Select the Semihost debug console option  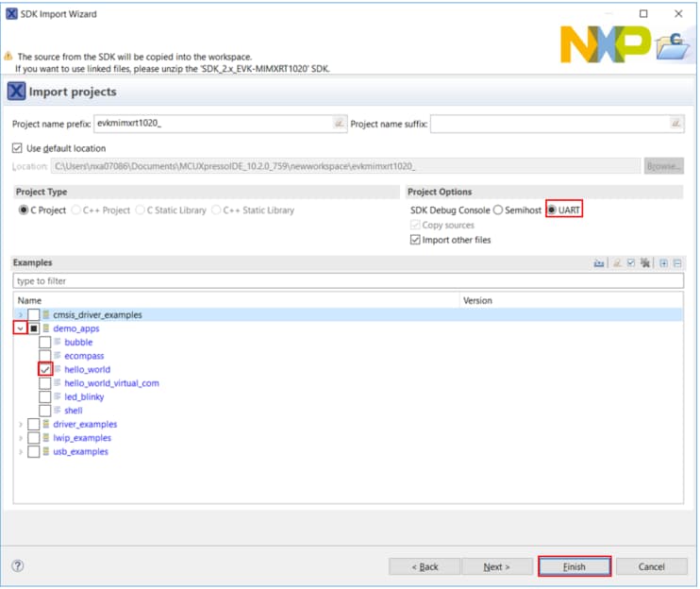coord(498,210)
